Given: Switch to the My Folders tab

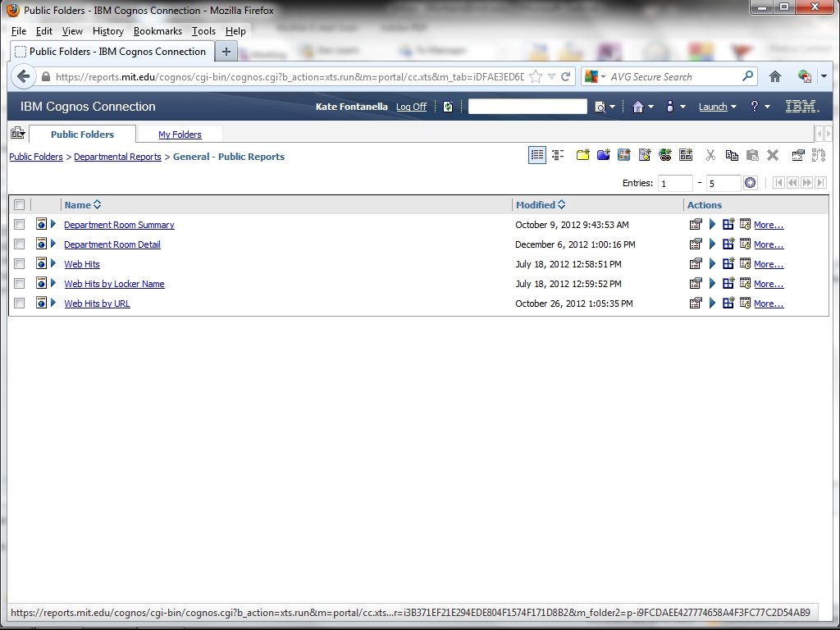Looking at the screenshot, I should (x=180, y=135).
